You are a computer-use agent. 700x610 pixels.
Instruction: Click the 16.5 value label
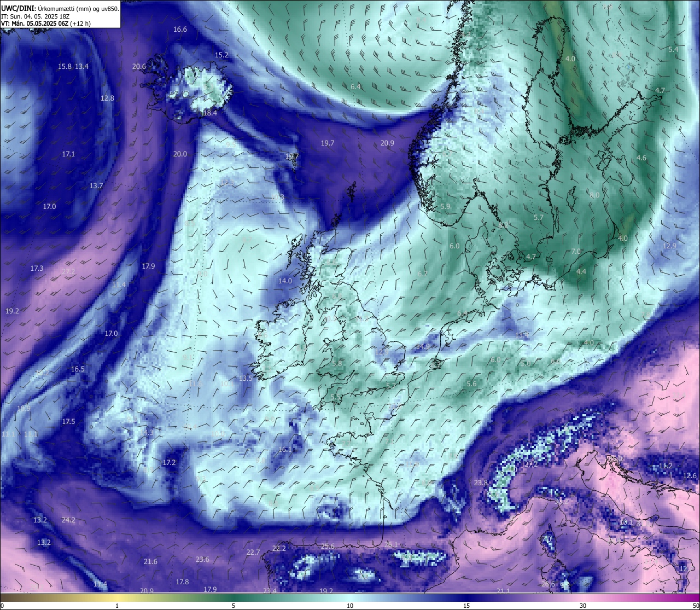tap(78, 369)
